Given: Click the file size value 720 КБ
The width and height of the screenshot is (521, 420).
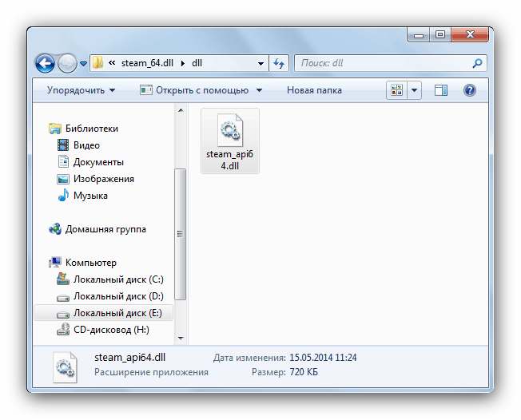Looking at the screenshot, I should [x=304, y=372].
